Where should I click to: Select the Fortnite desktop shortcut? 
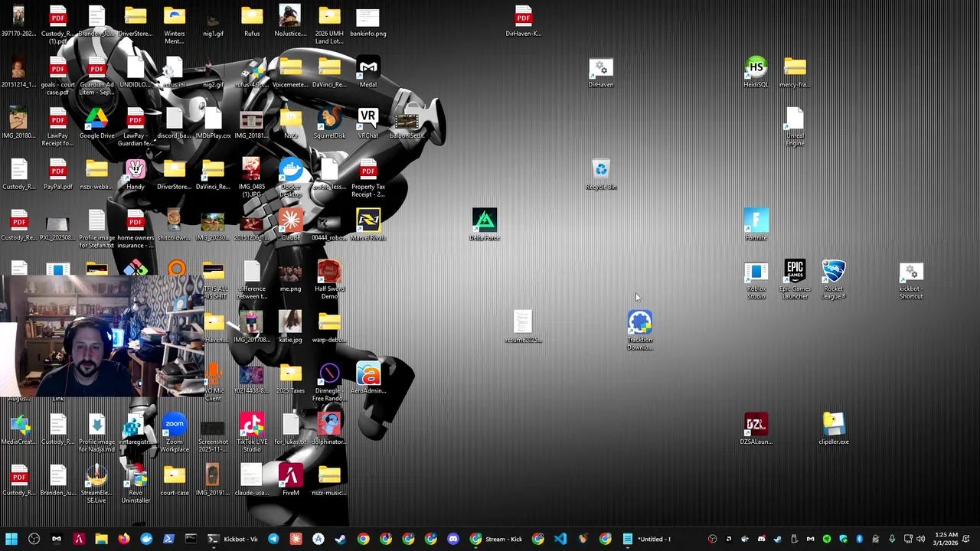(756, 225)
